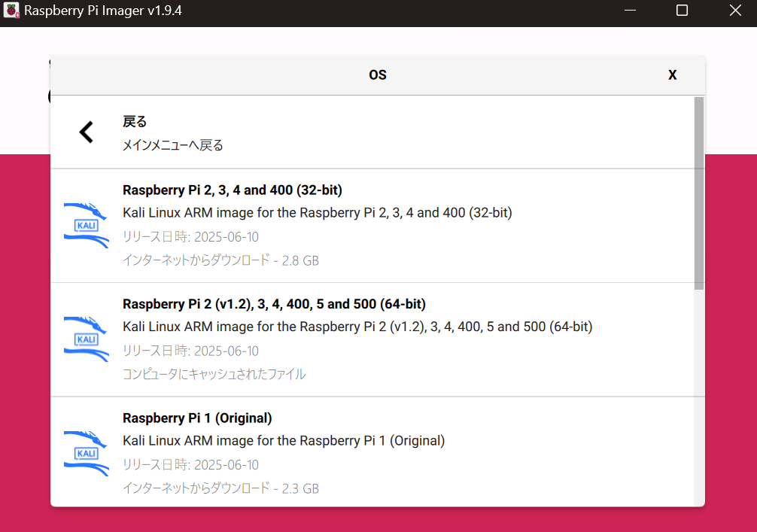Click Kali icon for the 64-bit image entry
Viewport: 757px width, 532px height.
pyautogui.click(x=87, y=339)
